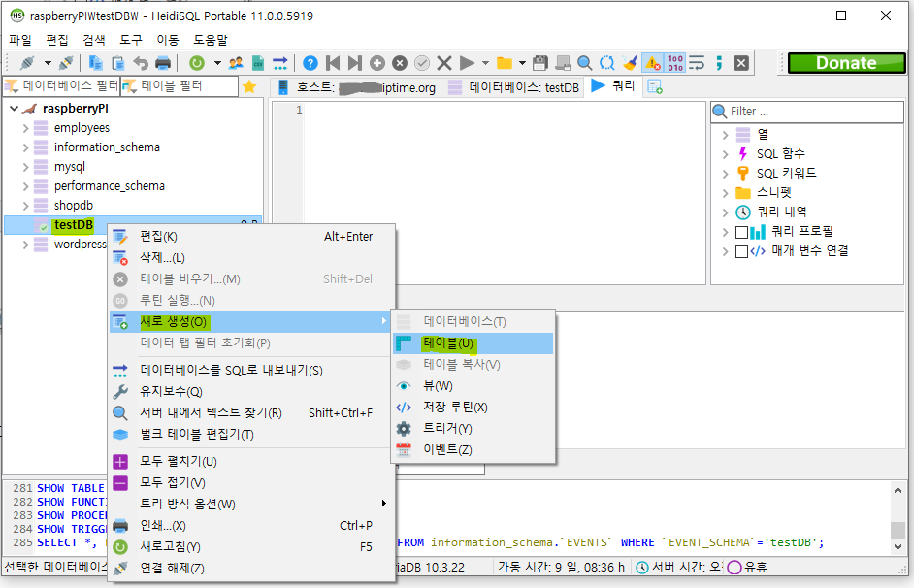This screenshot has width=914, height=588.
Task: Open the run query dropdown arrow
Action: click(485, 63)
